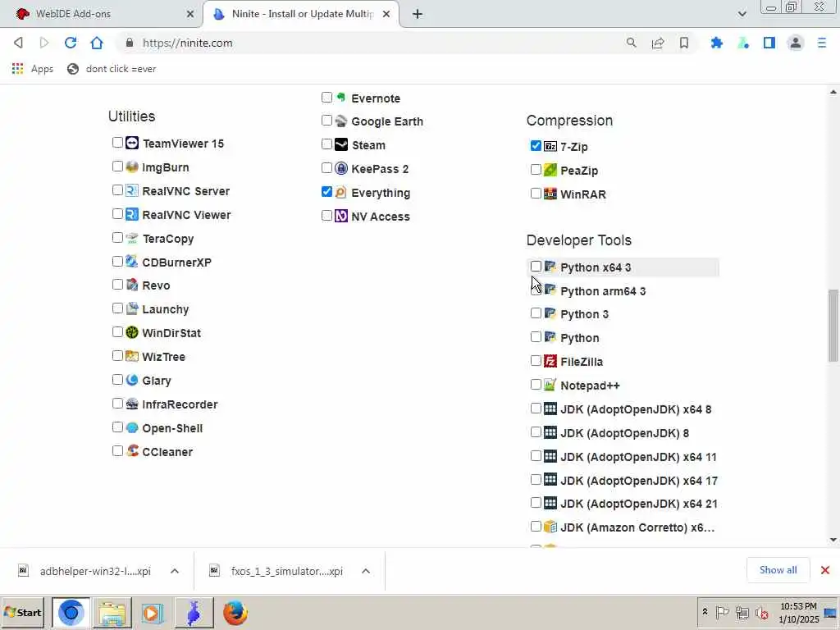
Task: Click the FileZilla icon
Action: tap(550, 361)
